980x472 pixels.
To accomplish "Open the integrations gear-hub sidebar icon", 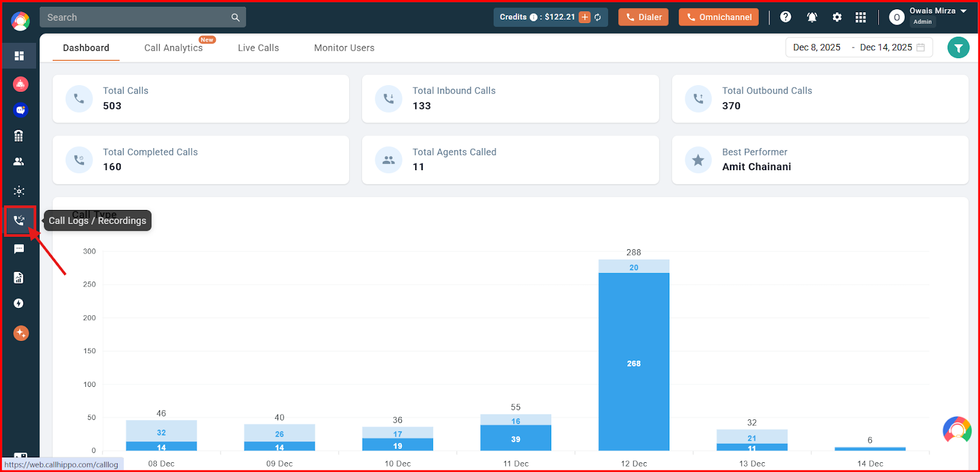I will (x=19, y=191).
